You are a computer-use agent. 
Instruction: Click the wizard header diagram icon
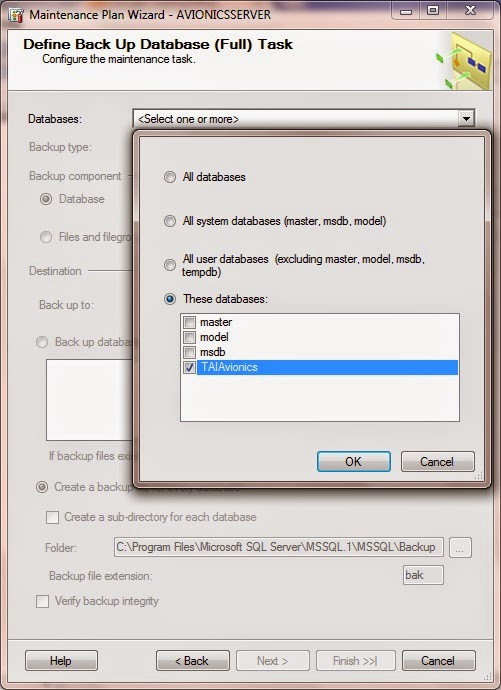(x=464, y=61)
